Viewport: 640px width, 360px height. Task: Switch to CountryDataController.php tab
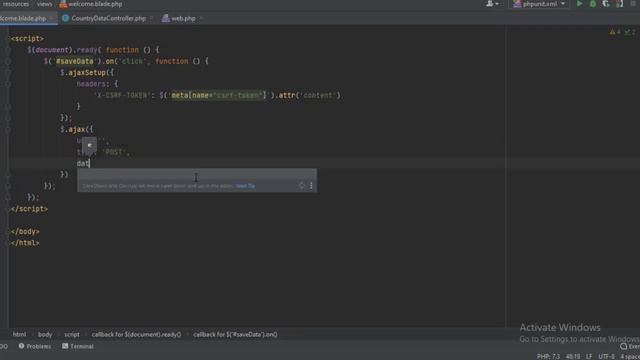click(108, 18)
